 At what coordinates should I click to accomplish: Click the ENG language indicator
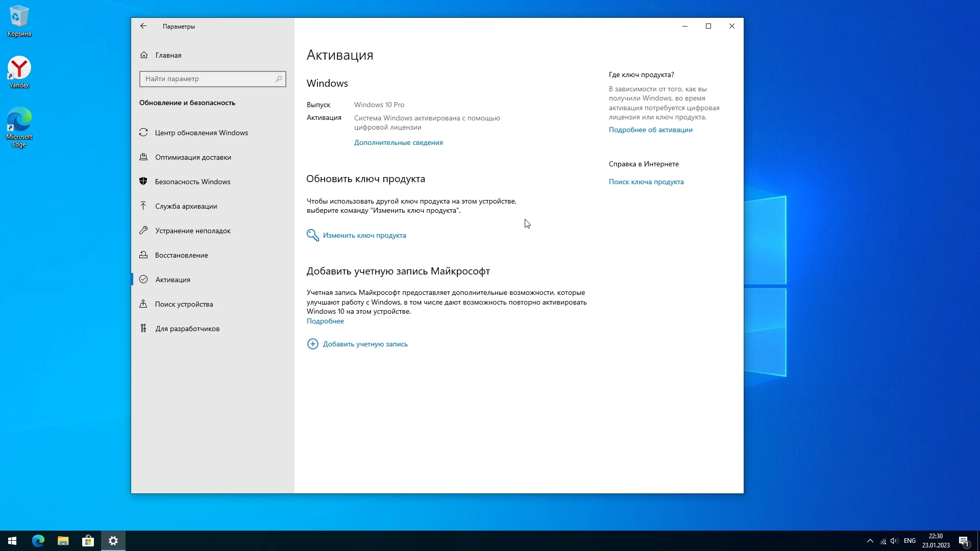(x=909, y=541)
